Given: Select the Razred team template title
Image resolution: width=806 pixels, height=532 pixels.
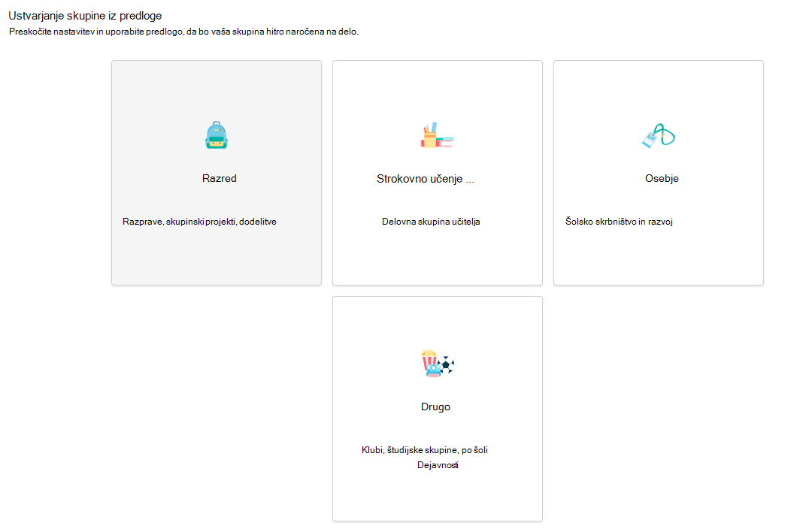Looking at the screenshot, I should click(x=220, y=179).
